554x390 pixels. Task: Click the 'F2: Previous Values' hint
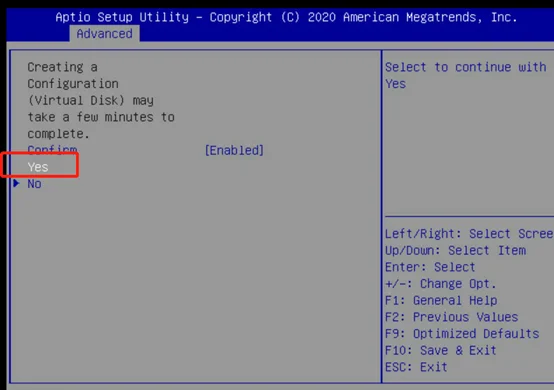click(x=451, y=317)
